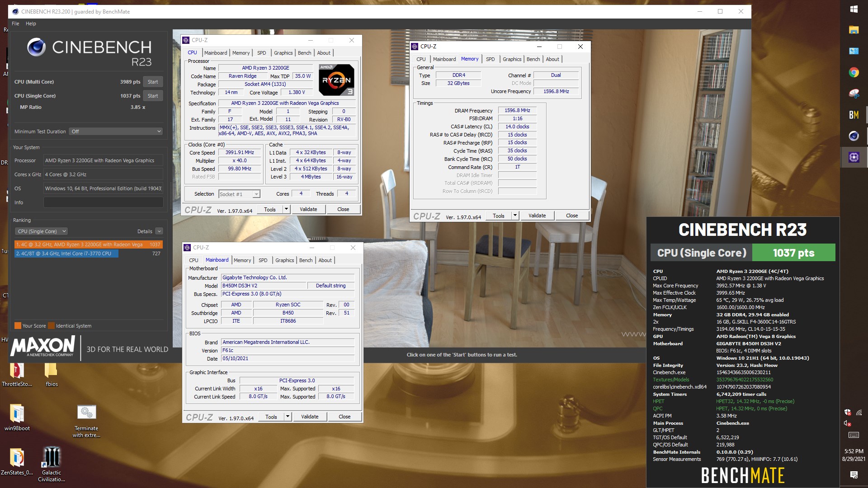Open Google Chrome from the taskbar
Viewport: 868px width, 488px height.
854,72
